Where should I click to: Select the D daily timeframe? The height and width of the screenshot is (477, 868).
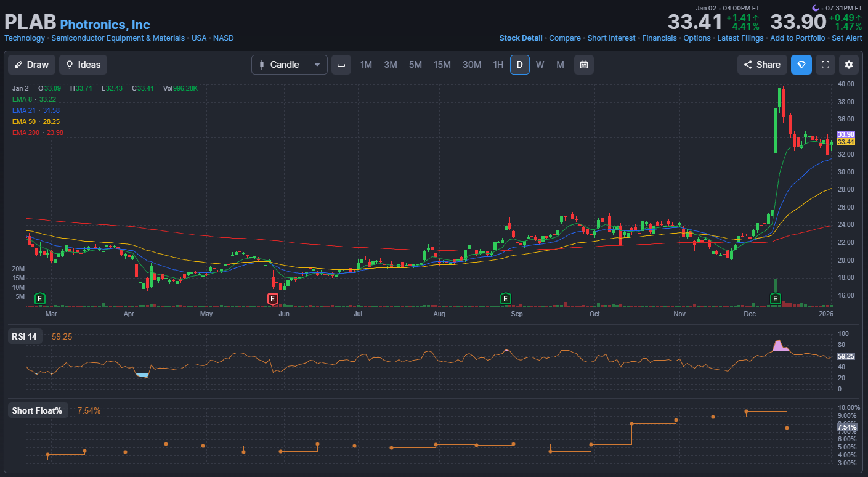[519, 65]
